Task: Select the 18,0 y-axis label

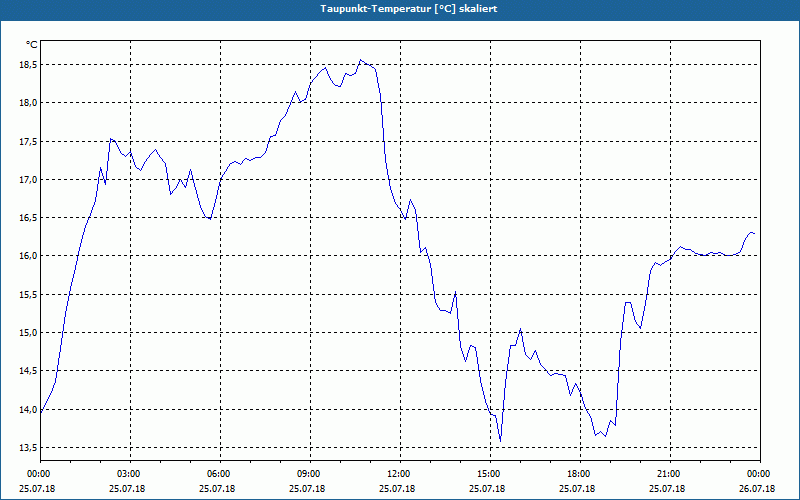Action: pyautogui.click(x=29, y=103)
